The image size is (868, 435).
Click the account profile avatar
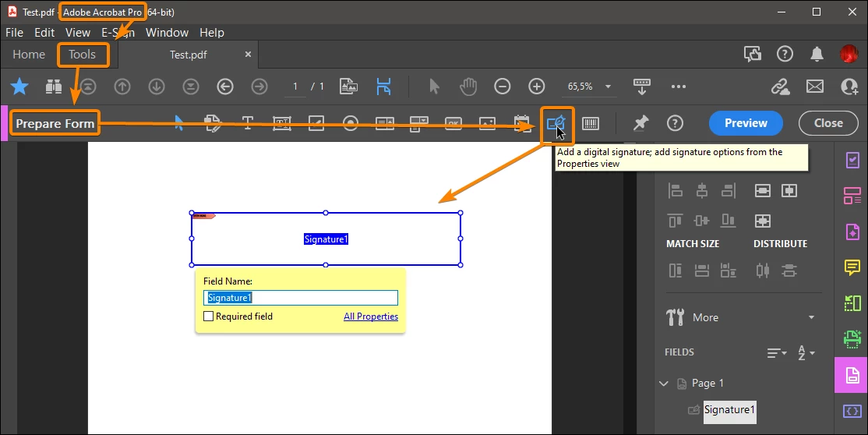(849, 54)
